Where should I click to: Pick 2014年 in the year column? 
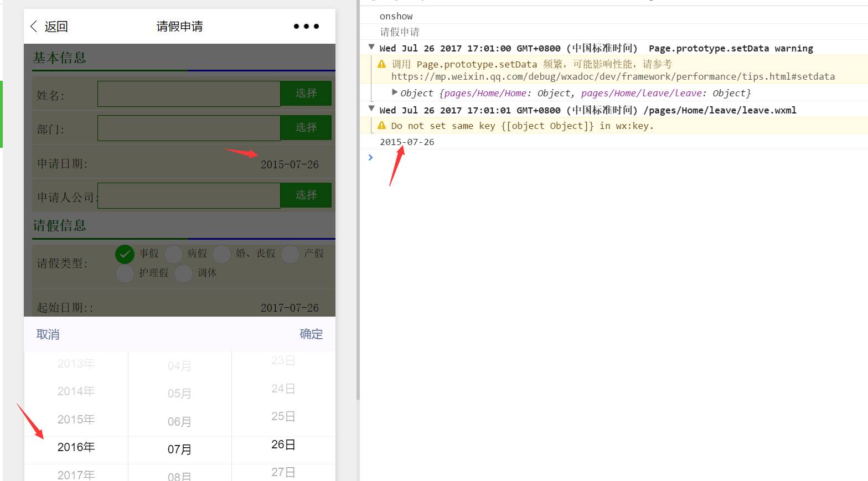coord(76,391)
